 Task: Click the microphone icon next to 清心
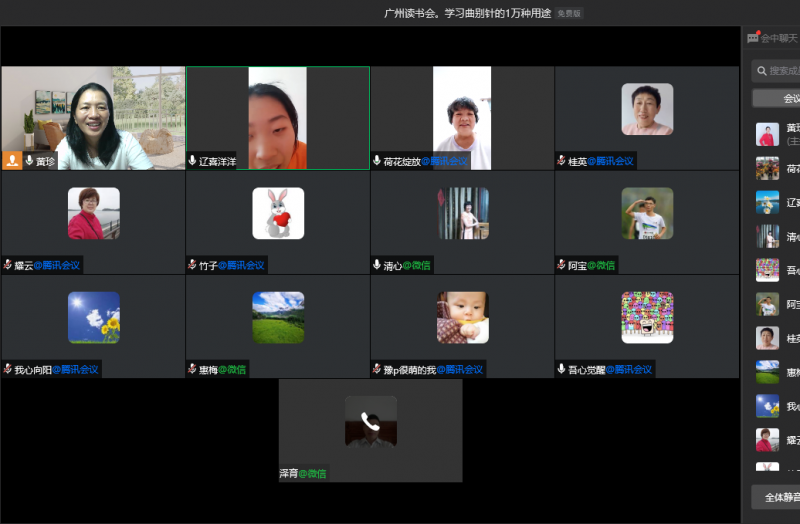pos(377,265)
